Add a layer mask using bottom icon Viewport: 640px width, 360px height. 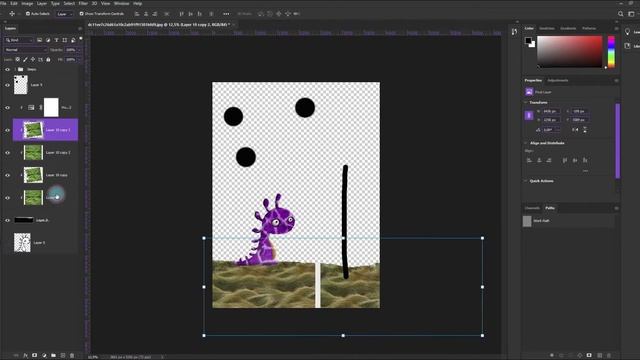[35, 356]
